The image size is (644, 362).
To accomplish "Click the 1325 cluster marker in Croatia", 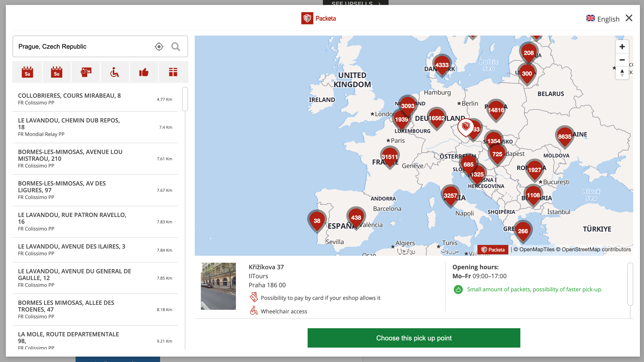I will pyautogui.click(x=477, y=174).
